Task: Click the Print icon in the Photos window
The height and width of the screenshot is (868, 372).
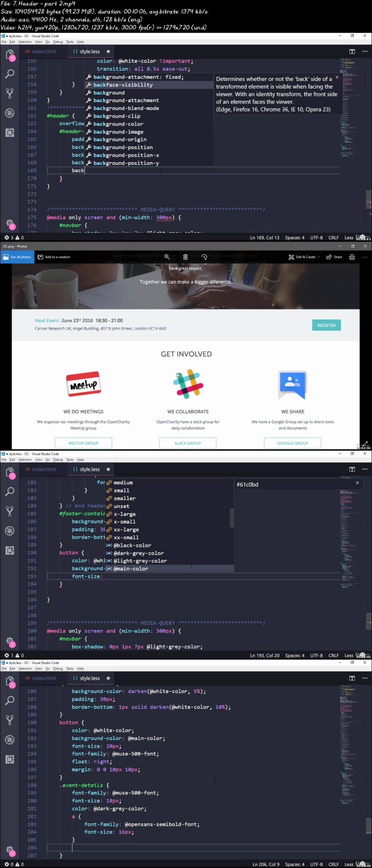Action: [x=352, y=257]
